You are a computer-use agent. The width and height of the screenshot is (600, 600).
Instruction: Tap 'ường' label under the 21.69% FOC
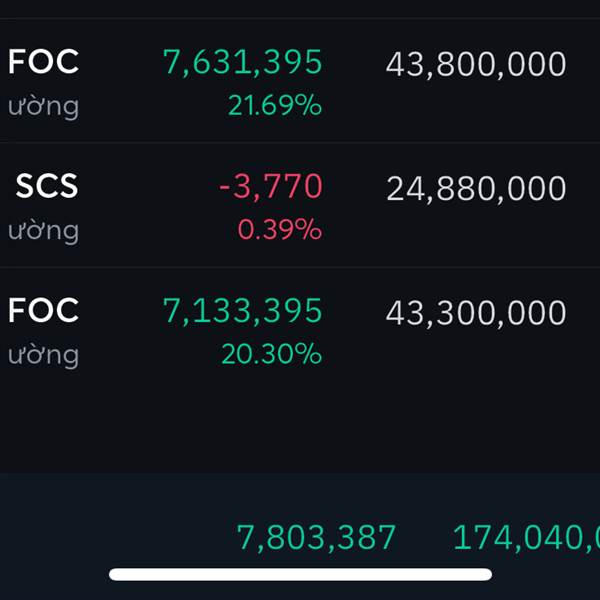43,107
